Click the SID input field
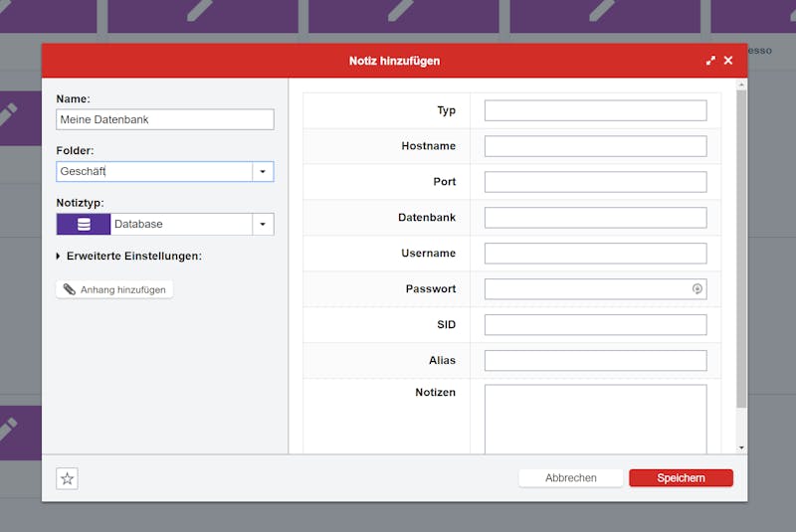The image size is (796, 532). click(595, 324)
